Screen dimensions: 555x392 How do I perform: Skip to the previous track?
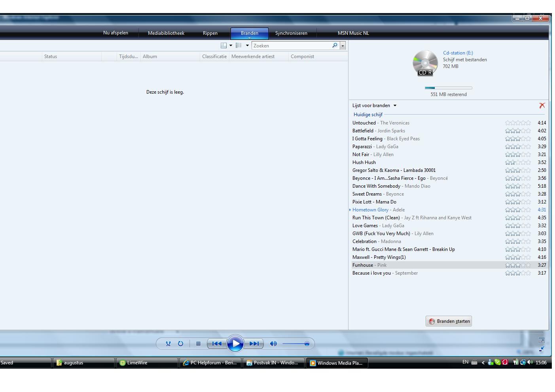(217, 344)
